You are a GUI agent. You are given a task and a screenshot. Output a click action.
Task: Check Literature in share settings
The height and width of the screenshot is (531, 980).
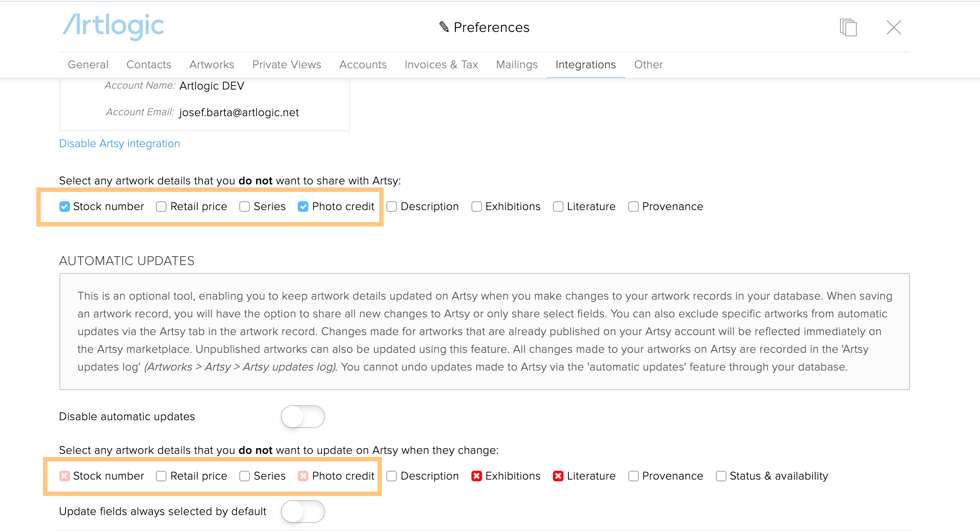click(558, 207)
